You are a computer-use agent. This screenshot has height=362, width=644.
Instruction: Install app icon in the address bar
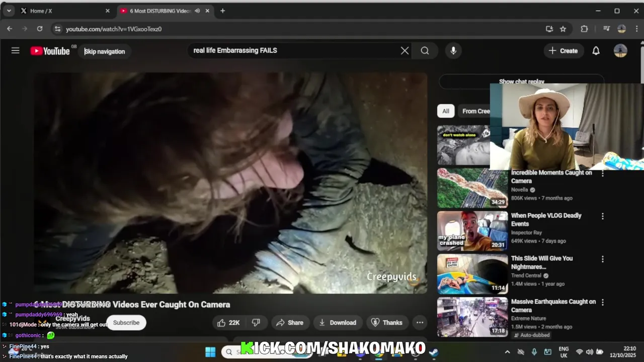(549, 29)
